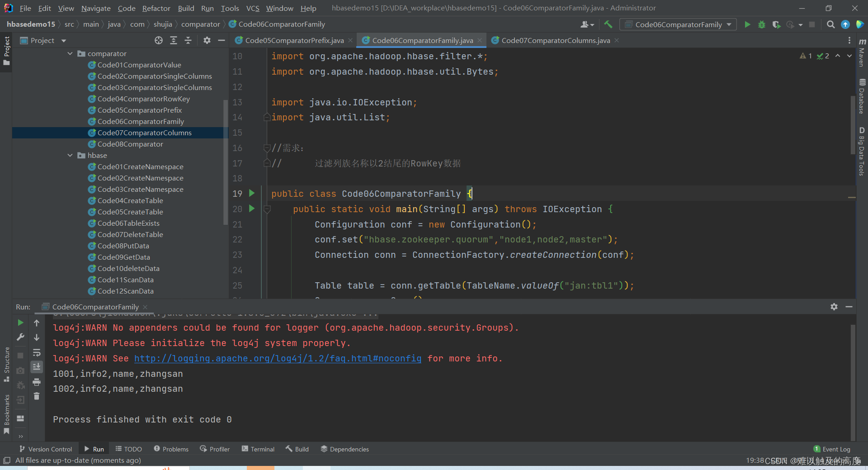Collapse all in Project panel
The height and width of the screenshot is (470, 868).
(188, 40)
